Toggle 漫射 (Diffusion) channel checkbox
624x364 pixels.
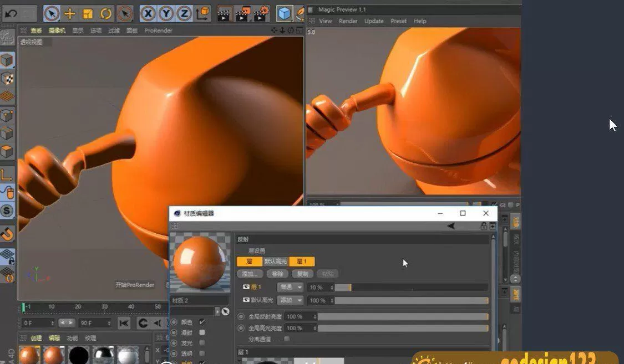tap(201, 331)
